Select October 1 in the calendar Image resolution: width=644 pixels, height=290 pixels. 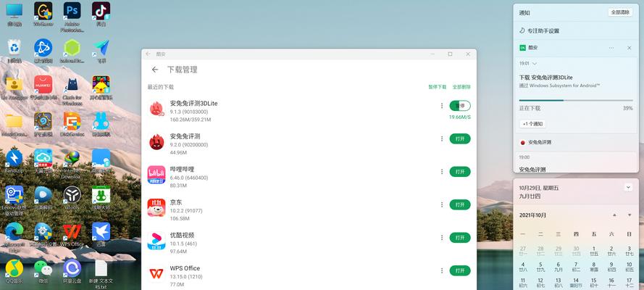pyautogui.click(x=593, y=251)
